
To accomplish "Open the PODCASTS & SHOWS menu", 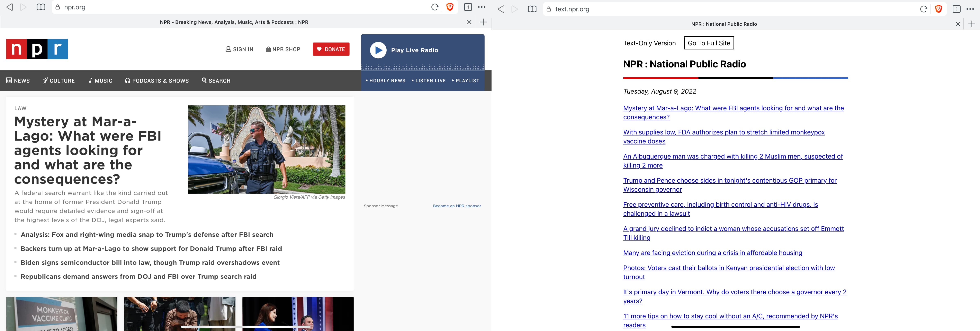I will coord(157,81).
